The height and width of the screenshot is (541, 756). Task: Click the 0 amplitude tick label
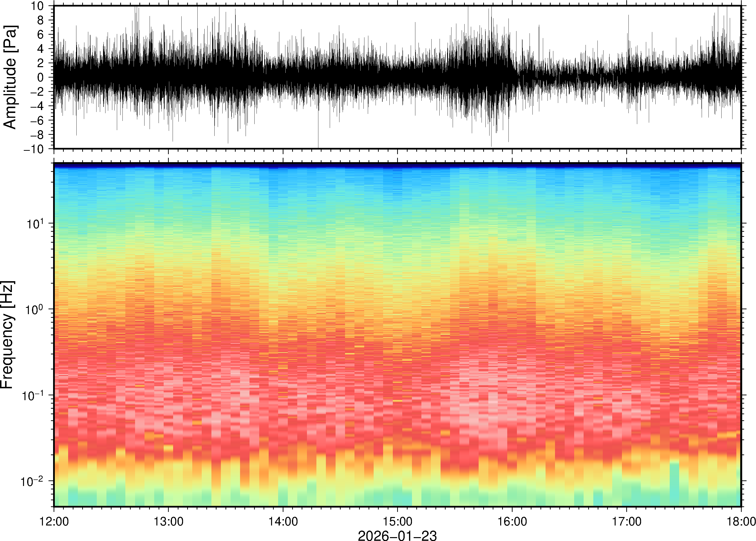tap(41, 78)
